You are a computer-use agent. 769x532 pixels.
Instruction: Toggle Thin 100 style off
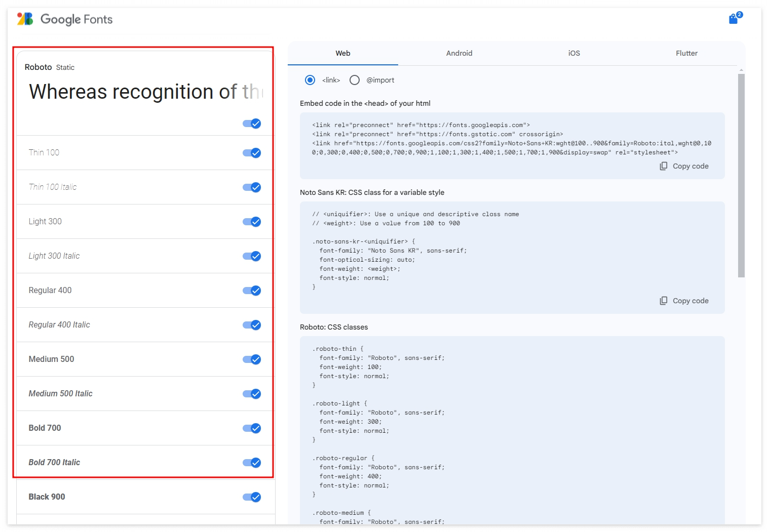[x=252, y=153]
